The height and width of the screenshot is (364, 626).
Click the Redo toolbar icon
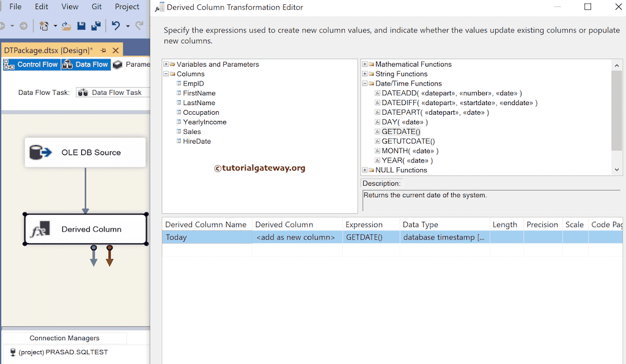(140, 26)
